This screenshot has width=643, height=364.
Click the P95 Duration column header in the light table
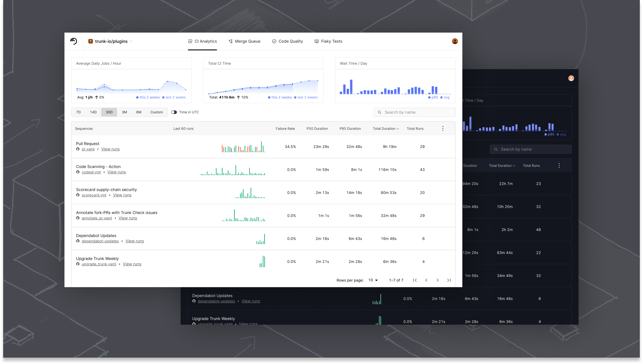(350, 129)
